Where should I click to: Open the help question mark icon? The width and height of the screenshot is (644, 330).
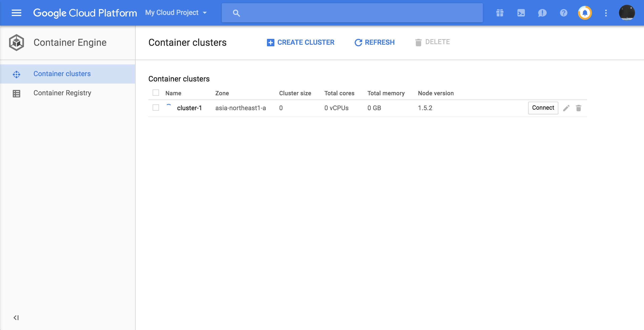click(x=563, y=13)
